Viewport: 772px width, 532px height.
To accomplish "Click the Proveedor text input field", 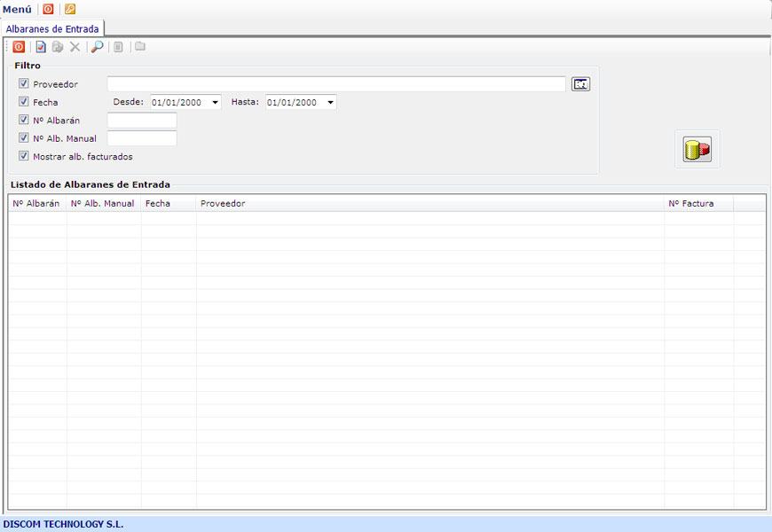I will [335, 84].
